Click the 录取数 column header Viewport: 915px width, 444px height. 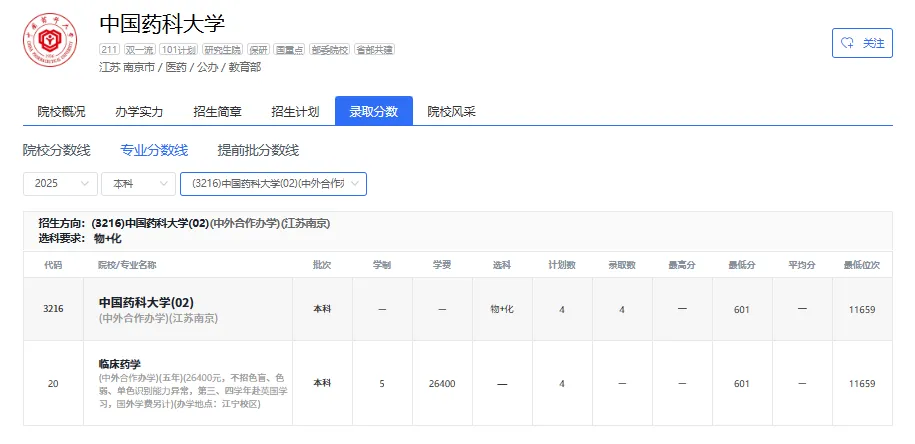click(x=622, y=265)
